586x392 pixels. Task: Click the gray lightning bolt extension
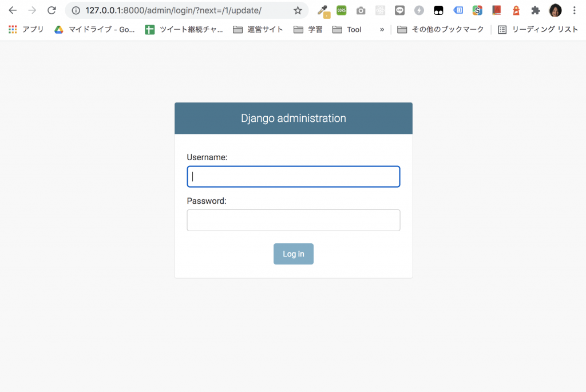(419, 10)
